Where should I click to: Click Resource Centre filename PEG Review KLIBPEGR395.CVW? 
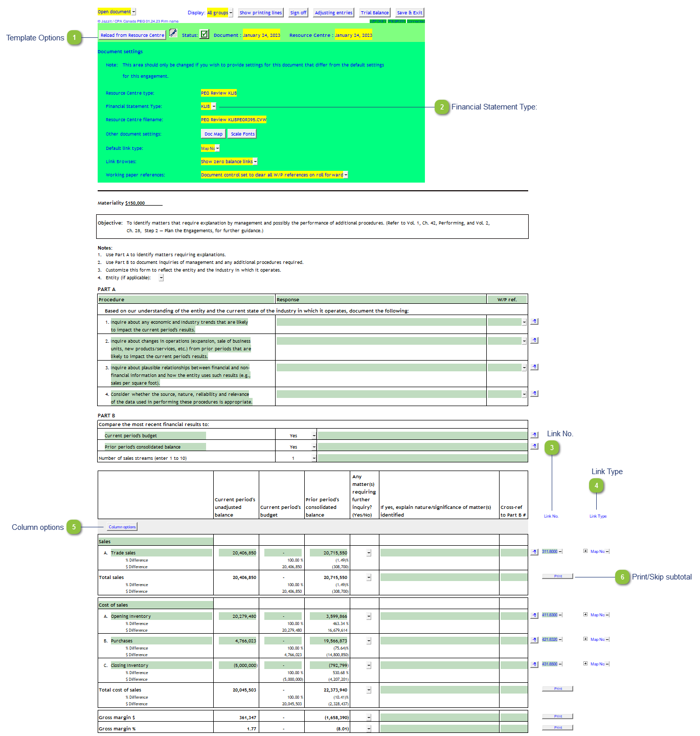point(234,120)
